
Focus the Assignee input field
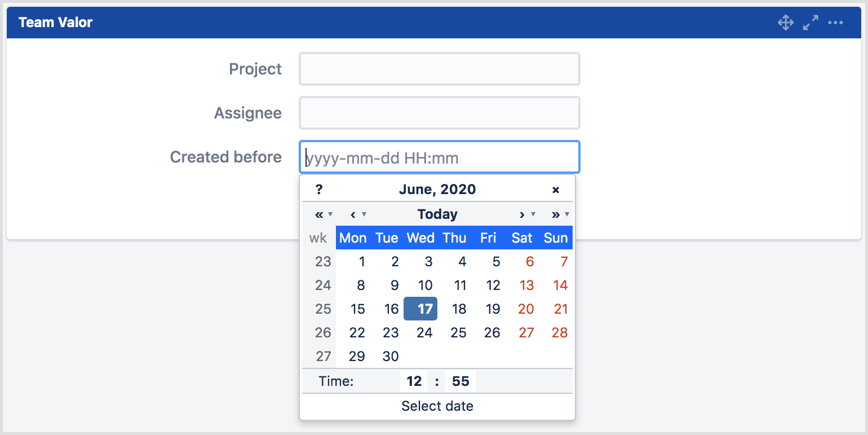coord(439,113)
